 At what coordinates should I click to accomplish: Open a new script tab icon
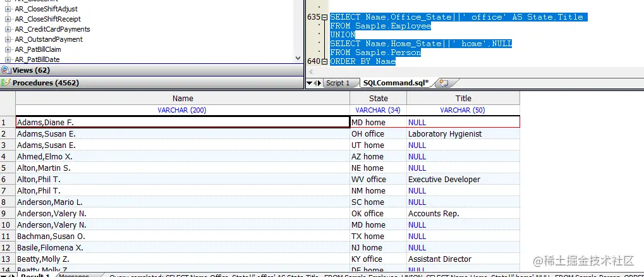pyautogui.click(x=444, y=83)
